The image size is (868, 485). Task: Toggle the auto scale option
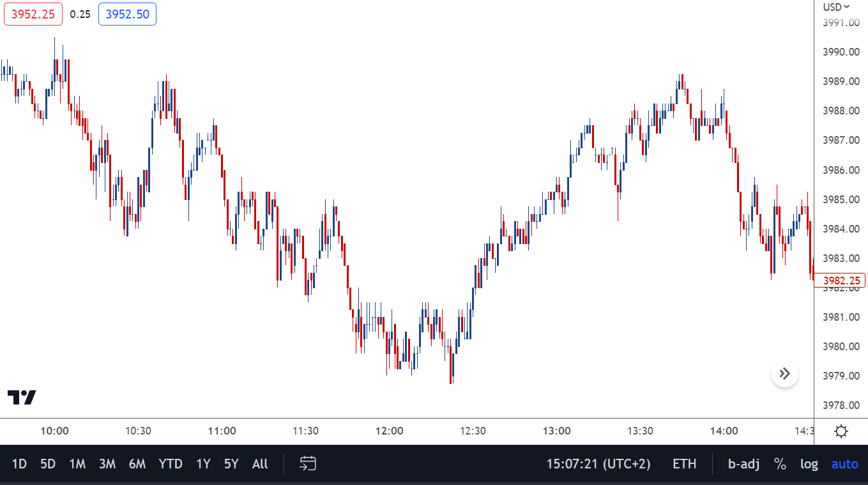[844, 464]
